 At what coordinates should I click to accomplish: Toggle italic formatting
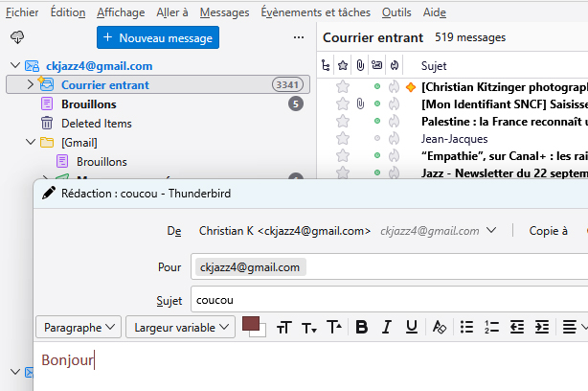coord(387,327)
